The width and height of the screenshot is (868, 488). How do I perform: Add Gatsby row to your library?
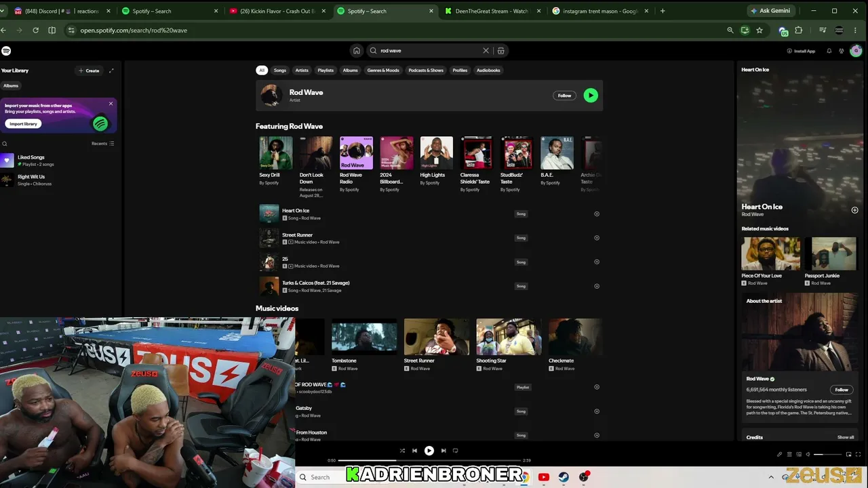597,411
